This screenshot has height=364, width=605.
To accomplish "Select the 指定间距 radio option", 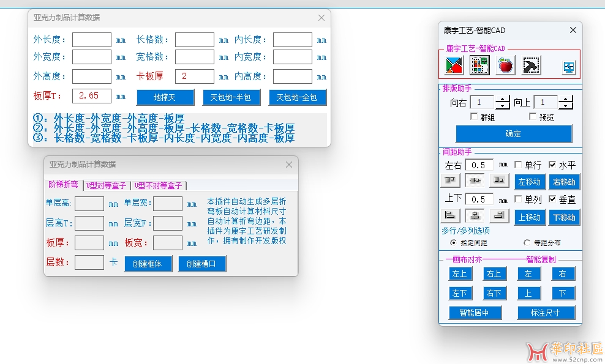I will click(453, 242).
